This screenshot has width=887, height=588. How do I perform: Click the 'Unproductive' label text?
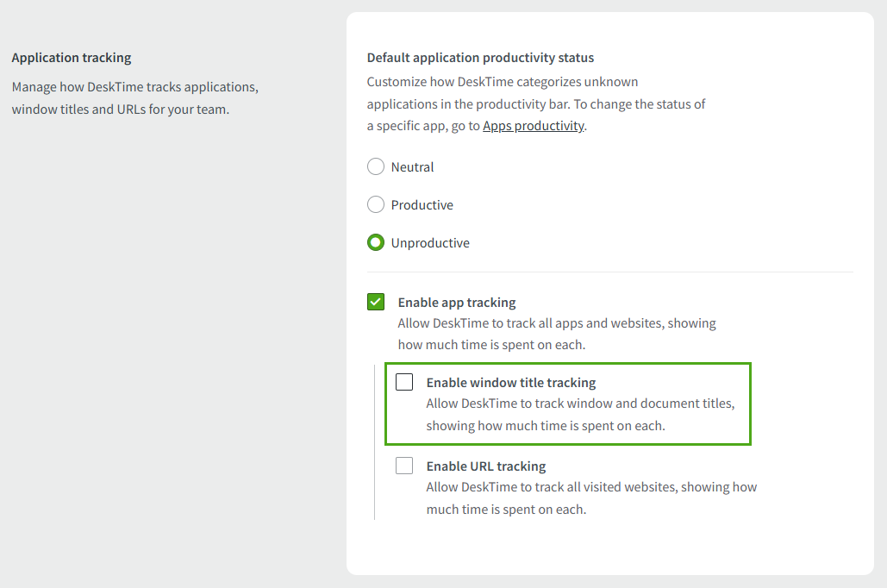point(430,243)
